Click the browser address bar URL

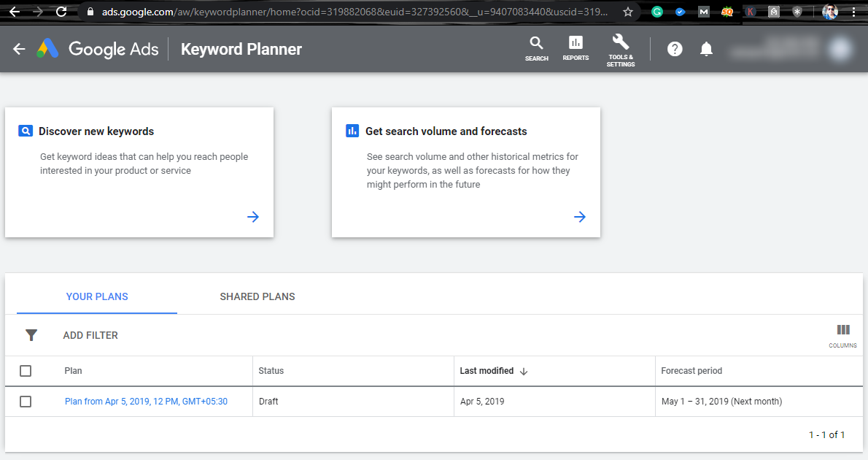354,12
